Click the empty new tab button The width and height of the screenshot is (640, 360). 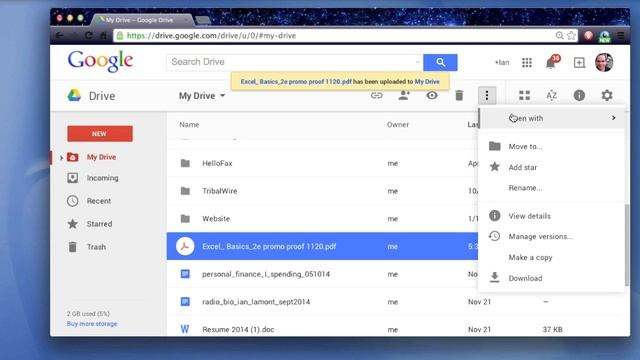point(203,20)
